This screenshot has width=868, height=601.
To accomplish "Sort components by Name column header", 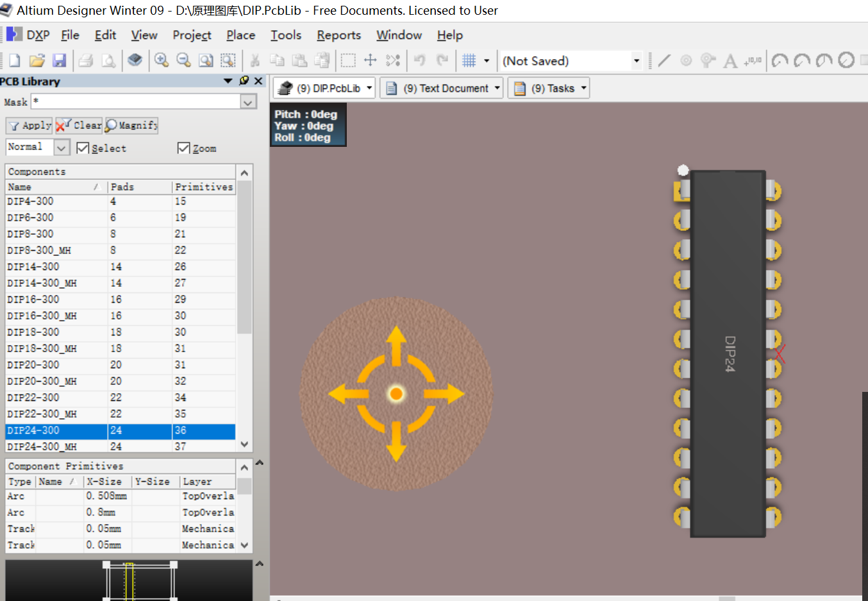I will click(56, 187).
